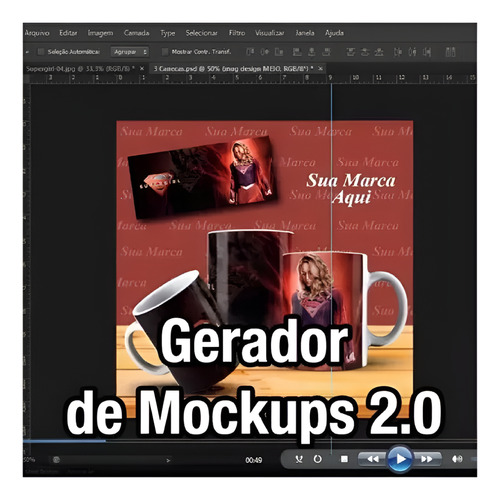This screenshot has width=500, height=500.
Task: Open the Imagem menu
Action: click(100, 33)
